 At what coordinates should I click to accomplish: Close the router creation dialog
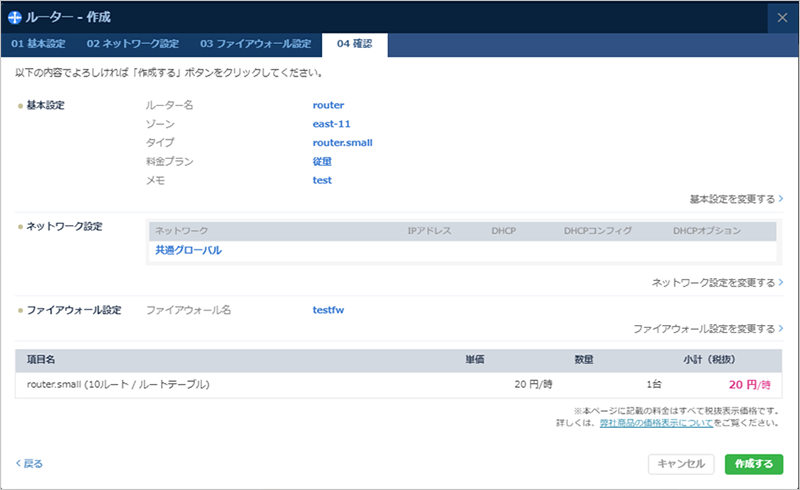pos(782,17)
